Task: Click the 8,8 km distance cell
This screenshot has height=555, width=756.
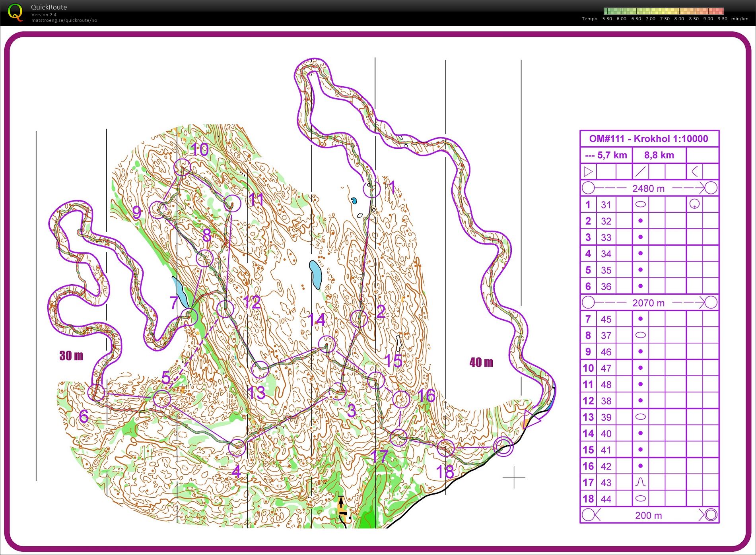Action: tap(659, 155)
